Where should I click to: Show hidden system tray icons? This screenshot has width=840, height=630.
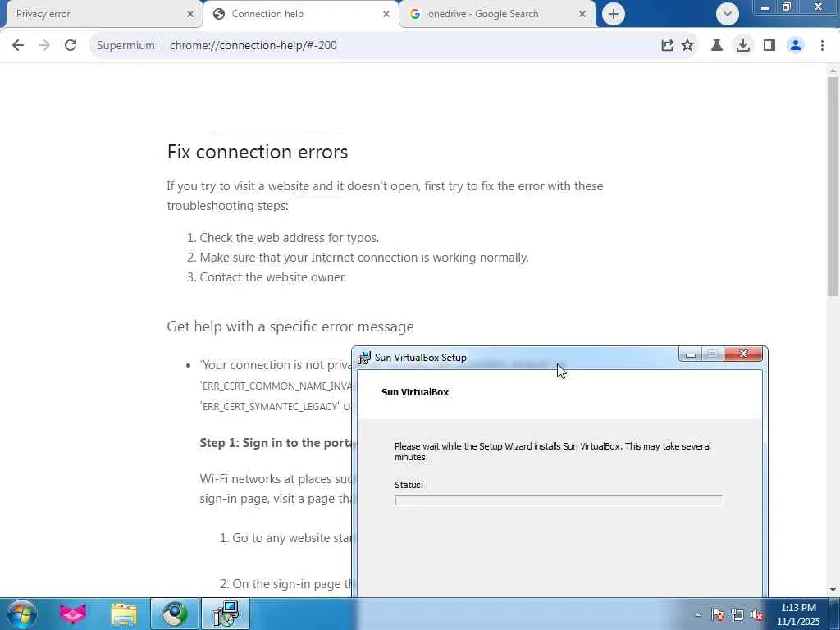tap(697, 614)
